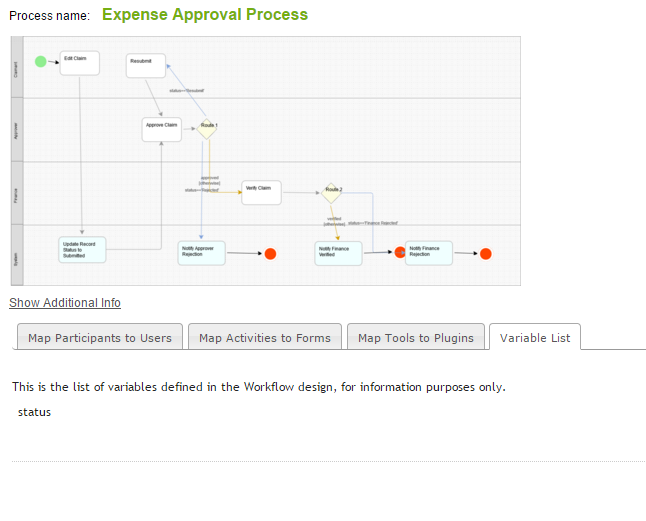Select the Resubmit activity node
The height and width of the screenshot is (521, 646).
146,66
